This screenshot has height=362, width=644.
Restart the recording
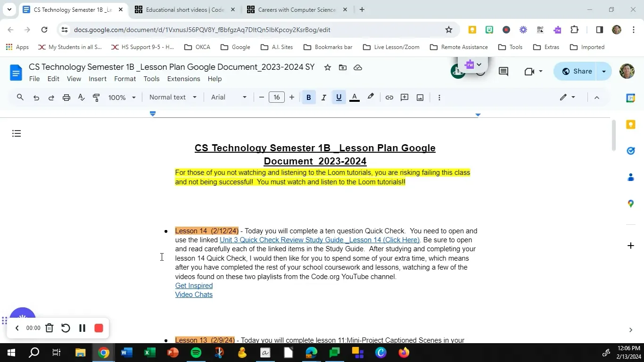(66, 328)
